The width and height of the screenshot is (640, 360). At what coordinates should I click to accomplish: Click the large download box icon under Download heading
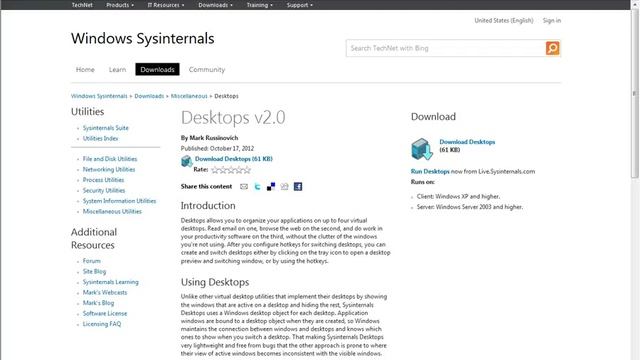coord(422,149)
